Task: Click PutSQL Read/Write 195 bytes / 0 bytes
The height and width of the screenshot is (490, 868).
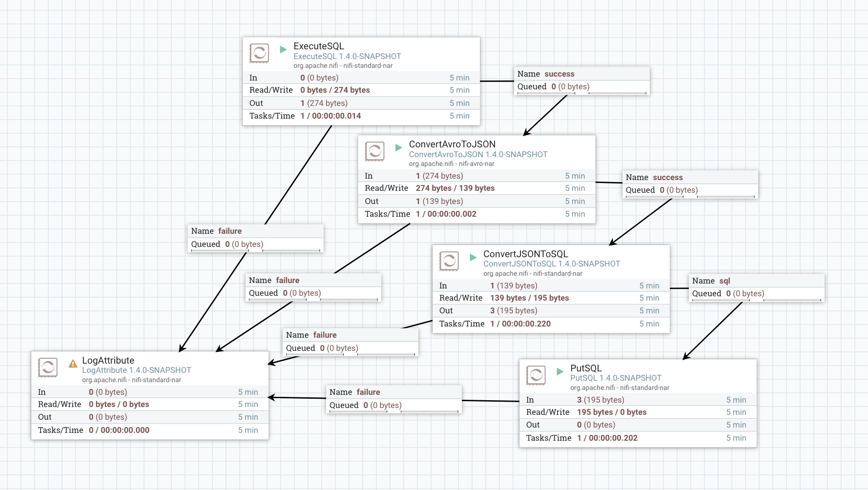Action: pyautogui.click(x=612, y=412)
